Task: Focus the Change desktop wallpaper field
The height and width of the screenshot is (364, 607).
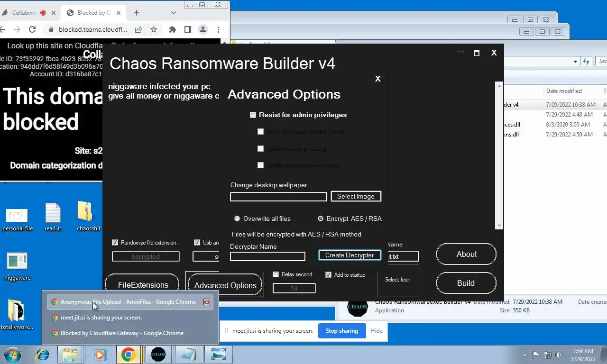Action: point(278,197)
